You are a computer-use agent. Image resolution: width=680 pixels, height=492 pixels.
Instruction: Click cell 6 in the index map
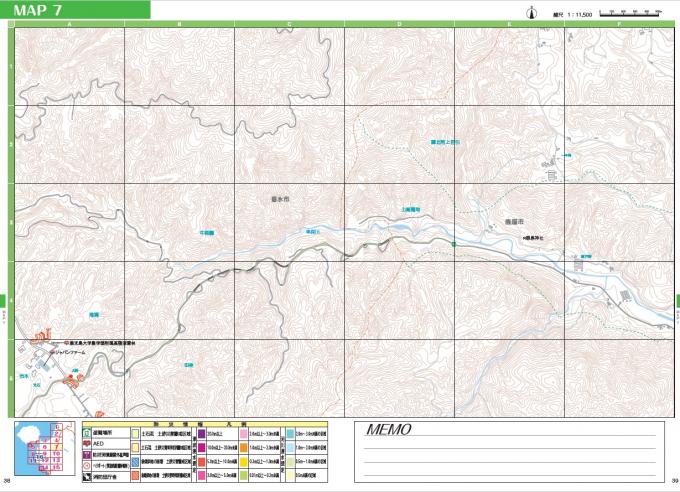coord(45,447)
